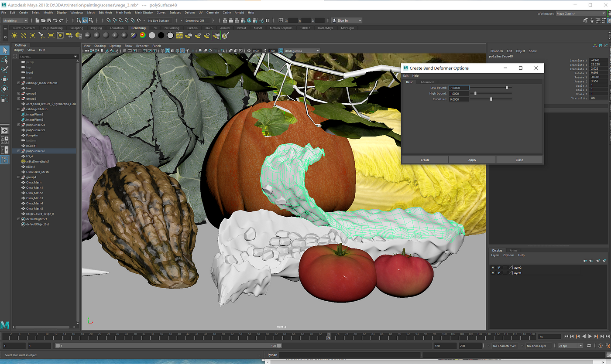Go to start of playback range
The width and height of the screenshot is (611, 364).
pyautogui.click(x=566, y=336)
